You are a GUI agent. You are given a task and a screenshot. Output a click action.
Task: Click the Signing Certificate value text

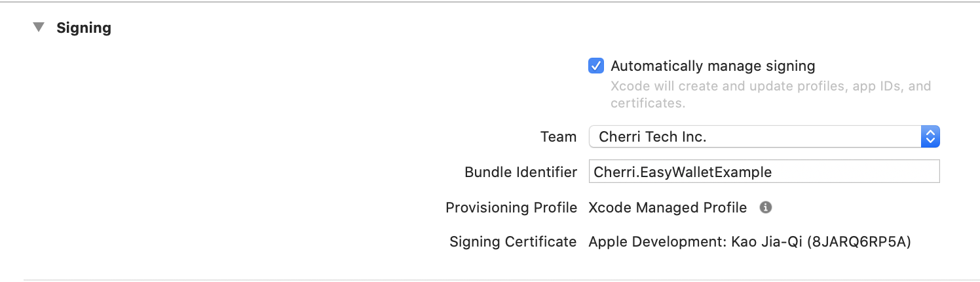pyautogui.click(x=750, y=242)
